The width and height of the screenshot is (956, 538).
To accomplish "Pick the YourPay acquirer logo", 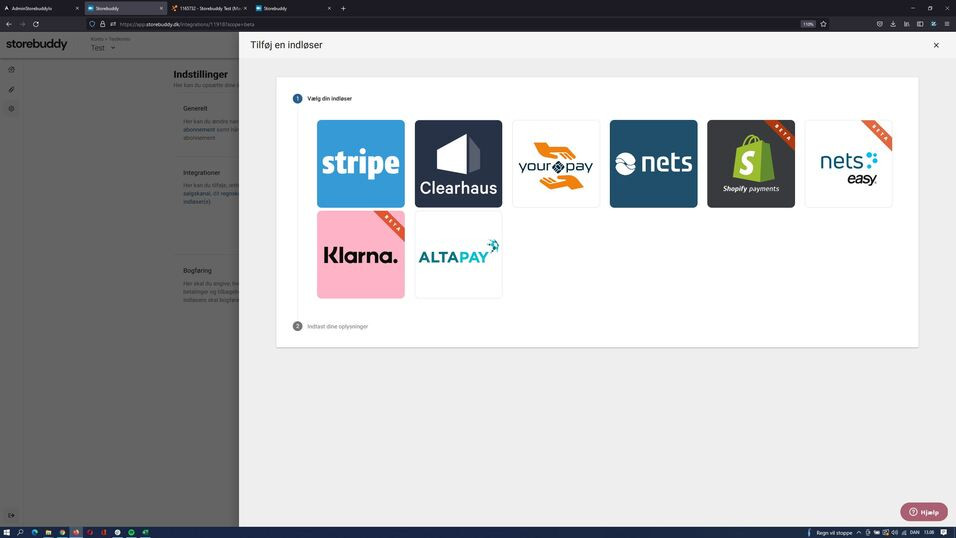I will (556, 164).
